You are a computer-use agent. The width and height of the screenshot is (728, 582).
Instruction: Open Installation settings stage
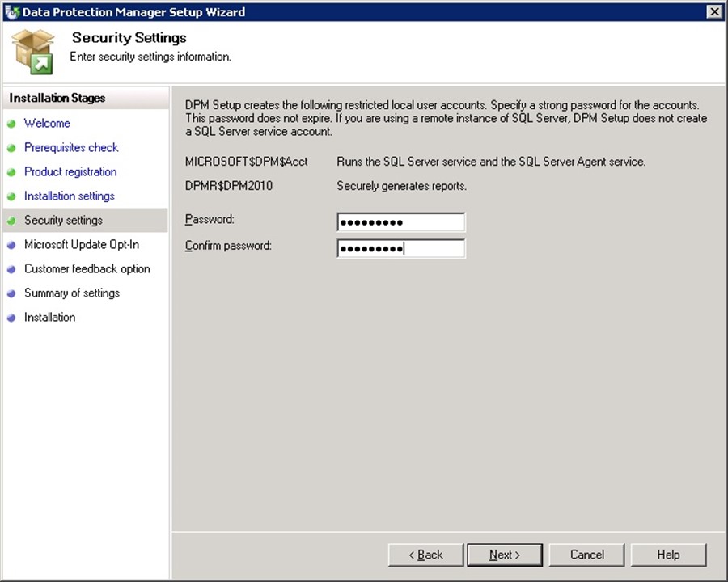click(x=70, y=196)
